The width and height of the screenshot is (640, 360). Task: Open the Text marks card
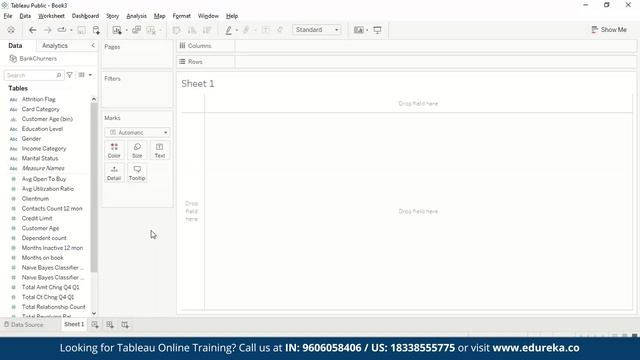click(x=160, y=150)
